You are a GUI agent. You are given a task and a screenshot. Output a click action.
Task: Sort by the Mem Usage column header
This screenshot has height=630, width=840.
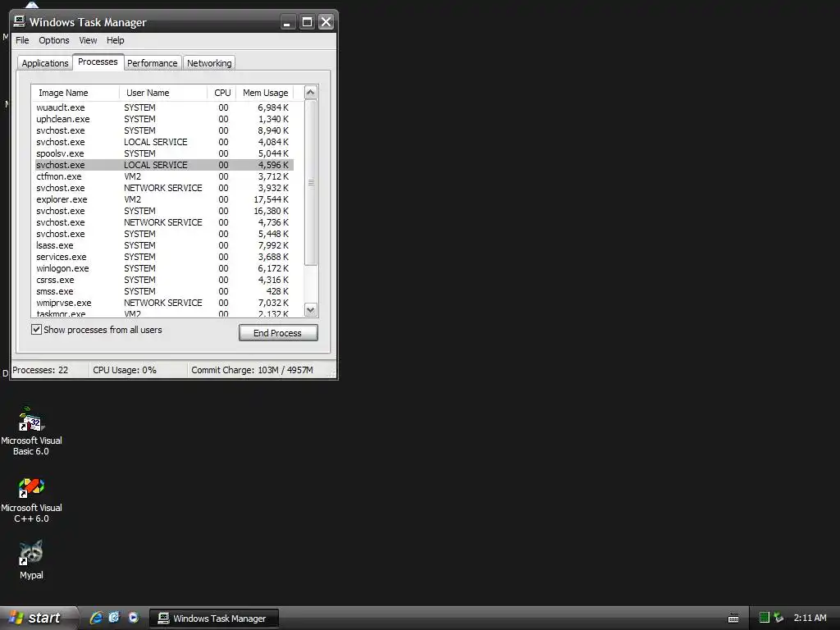coord(265,93)
